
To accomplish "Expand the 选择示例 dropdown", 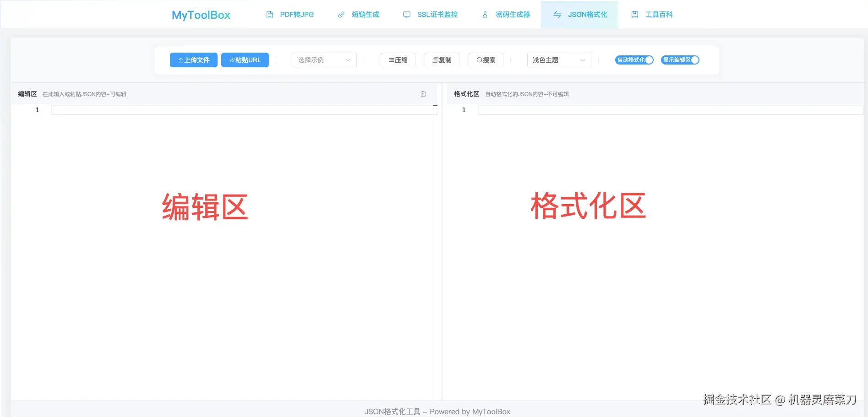I will (x=325, y=60).
